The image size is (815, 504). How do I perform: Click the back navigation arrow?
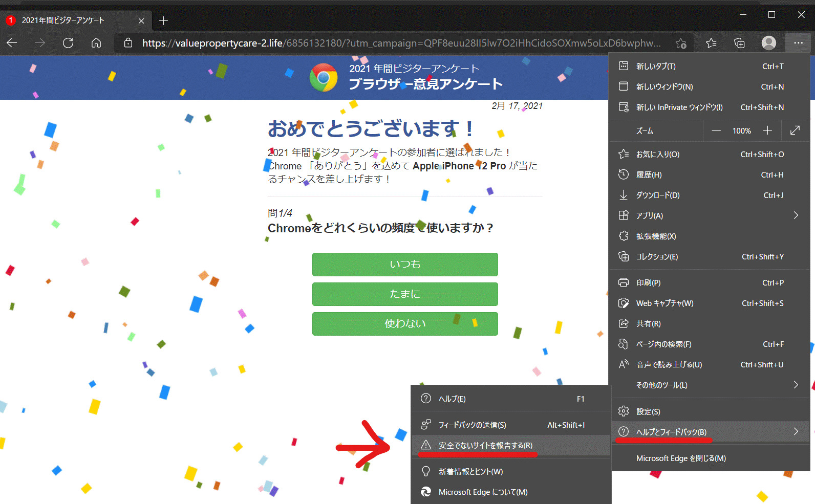(x=12, y=43)
